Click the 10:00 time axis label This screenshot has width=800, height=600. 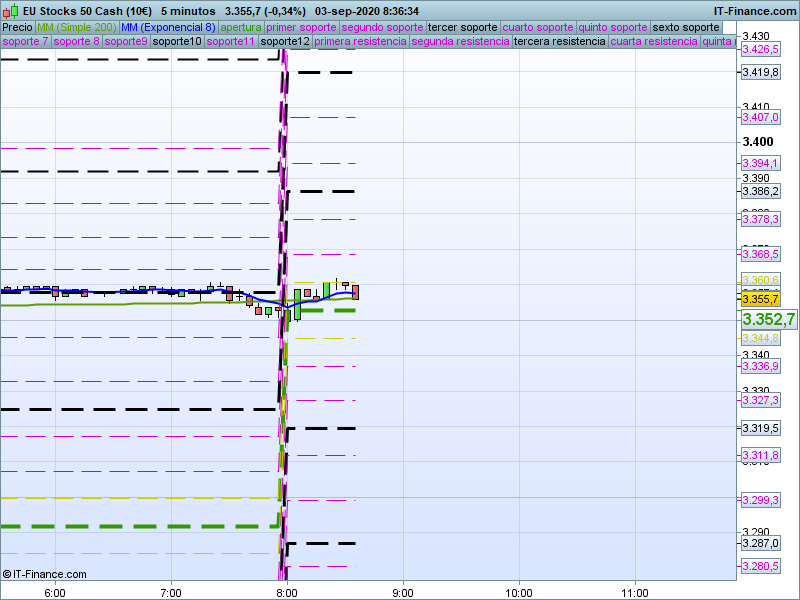tap(519, 593)
